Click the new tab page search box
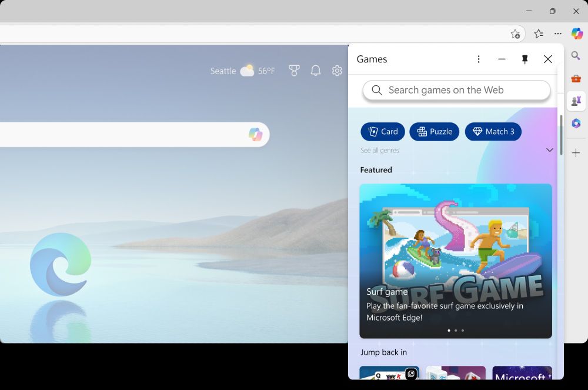This screenshot has height=390, width=588. [x=135, y=134]
